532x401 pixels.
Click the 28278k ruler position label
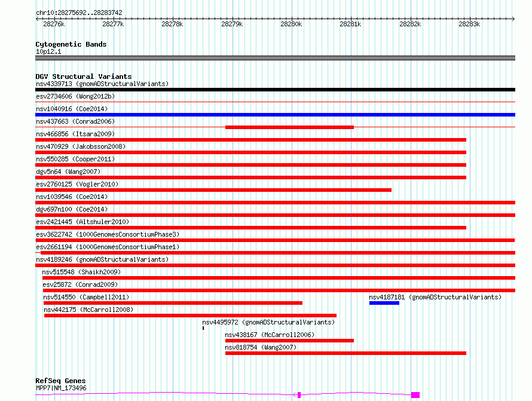(172, 24)
